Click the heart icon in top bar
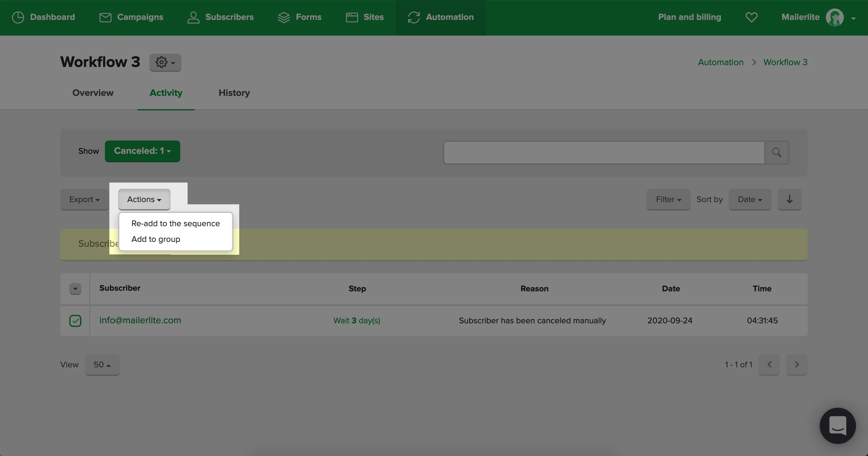This screenshot has height=456, width=868. click(751, 17)
